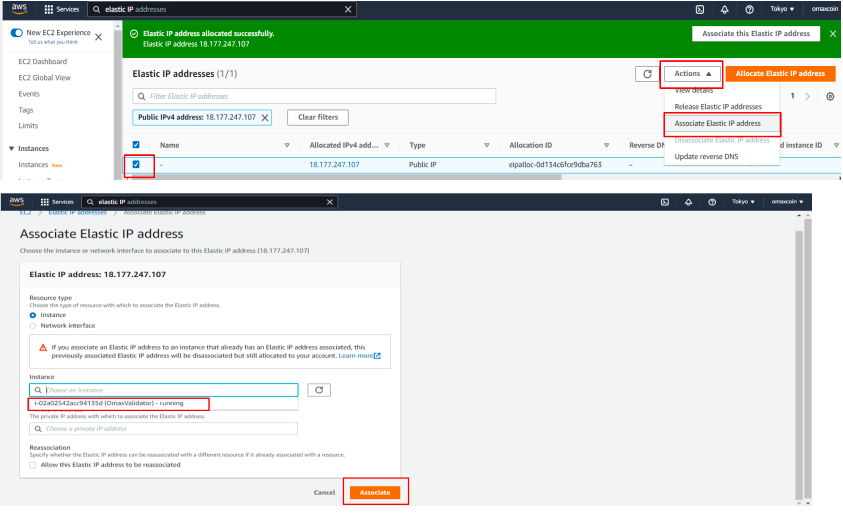Choose Associate Elastic IP address menu item
Viewport: 843px width, 515px height.
coord(718,123)
